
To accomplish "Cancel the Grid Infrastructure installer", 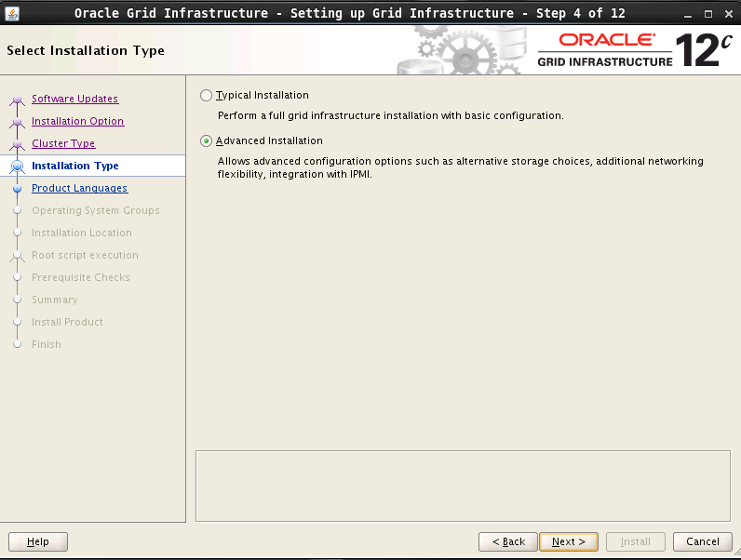I will [x=702, y=541].
